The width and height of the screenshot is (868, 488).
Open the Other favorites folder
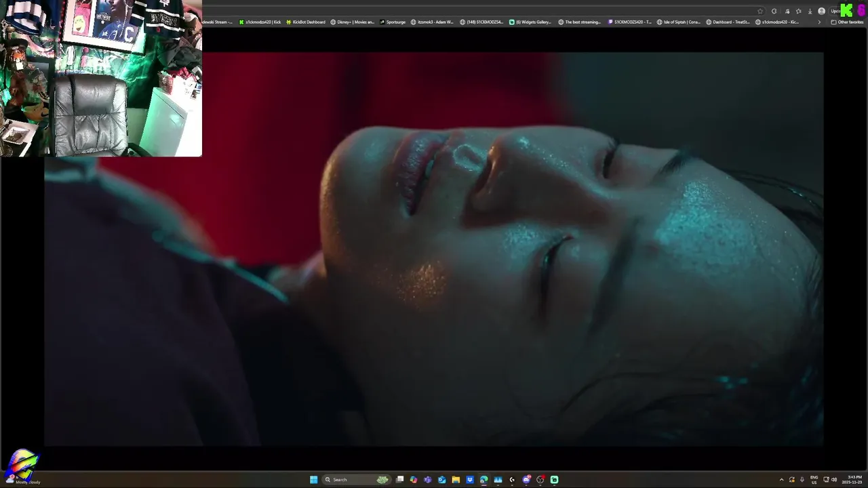pos(847,22)
